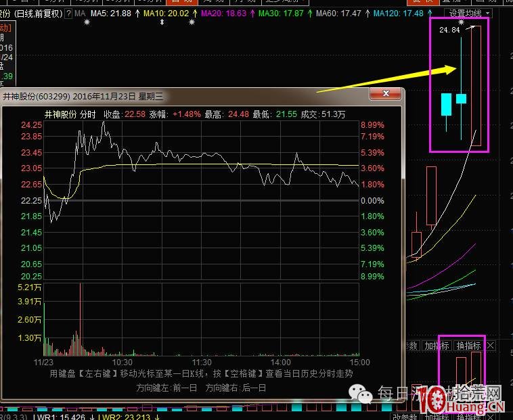Select the cyan candle with the long upper wick
The image size is (513, 420).
click(x=462, y=99)
